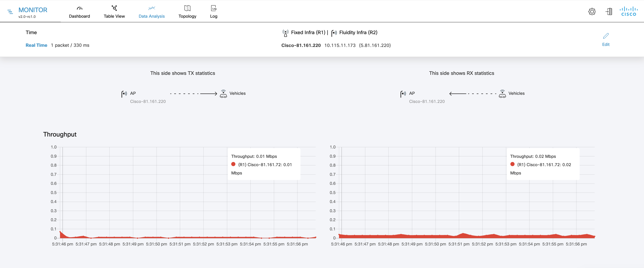Click the IP address 10.115.11.173
This screenshot has height=268, width=644.
click(x=340, y=45)
